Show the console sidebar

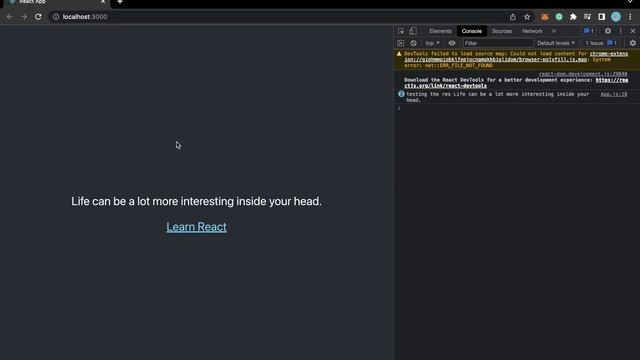(400, 43)
